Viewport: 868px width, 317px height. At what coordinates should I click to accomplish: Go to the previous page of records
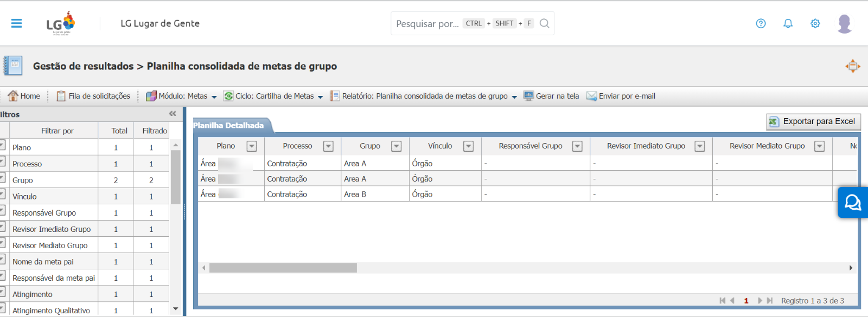coord(732,301)
